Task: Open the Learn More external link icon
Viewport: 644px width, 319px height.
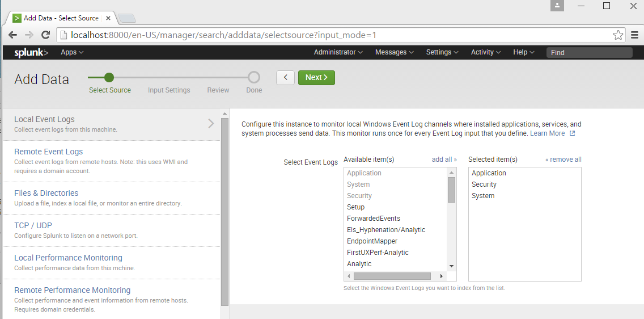Action: point(572,133)
